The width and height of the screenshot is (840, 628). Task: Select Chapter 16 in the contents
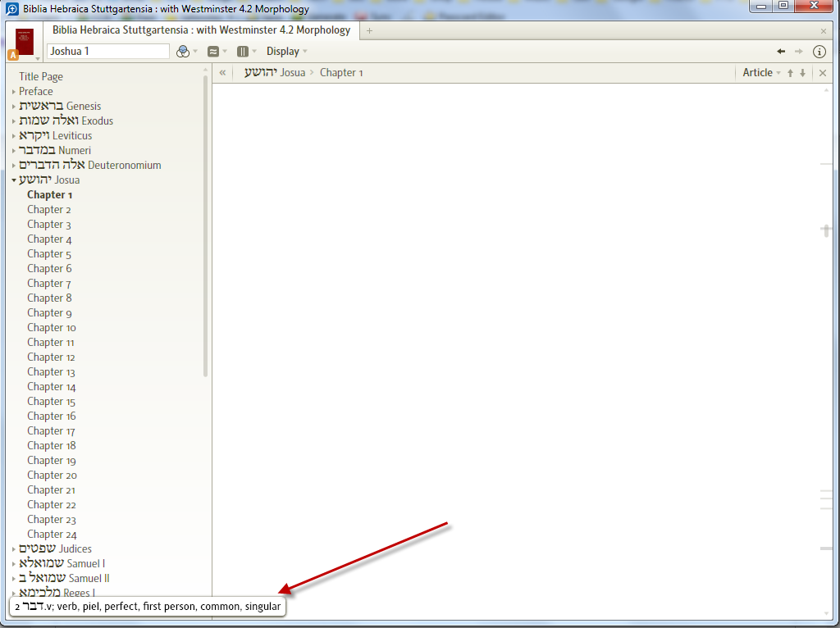point(52,416)
